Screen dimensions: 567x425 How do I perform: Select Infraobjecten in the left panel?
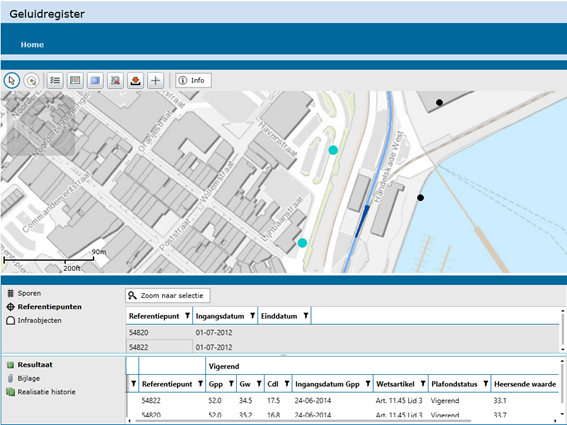click(x=39, y=320)
